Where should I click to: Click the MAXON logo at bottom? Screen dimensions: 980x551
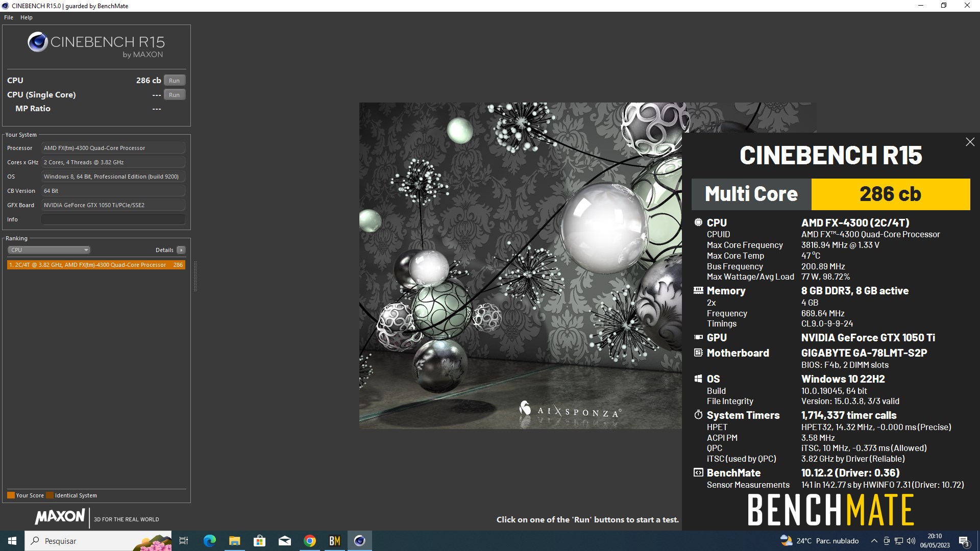pyautogui.click(x=60, y=517)
